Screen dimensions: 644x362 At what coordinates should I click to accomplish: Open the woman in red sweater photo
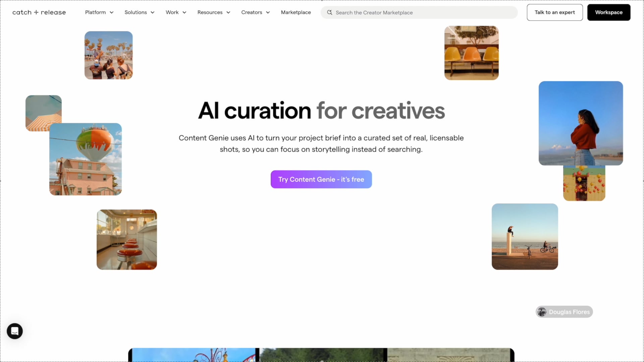(581, 123)
